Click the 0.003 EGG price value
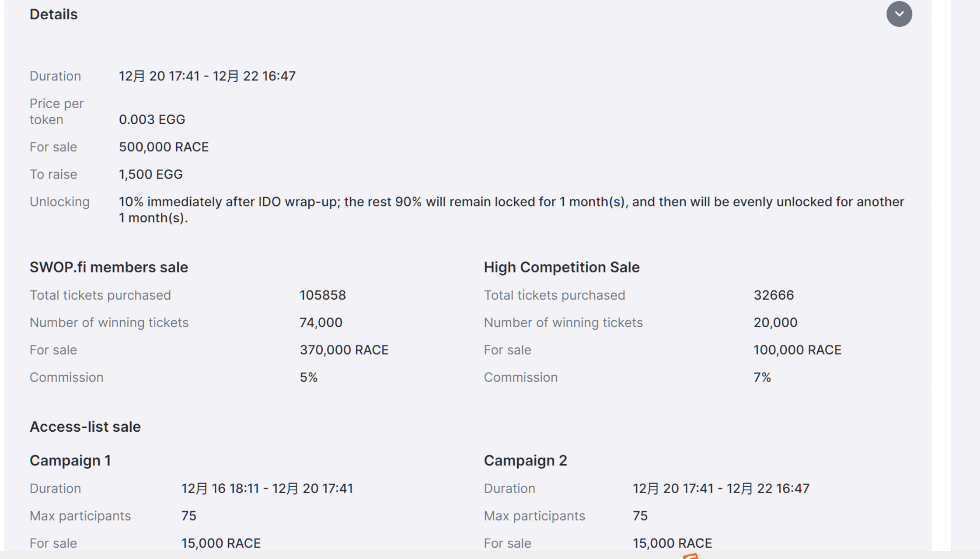This screenshot has width=980, height=559. [152, 120]
